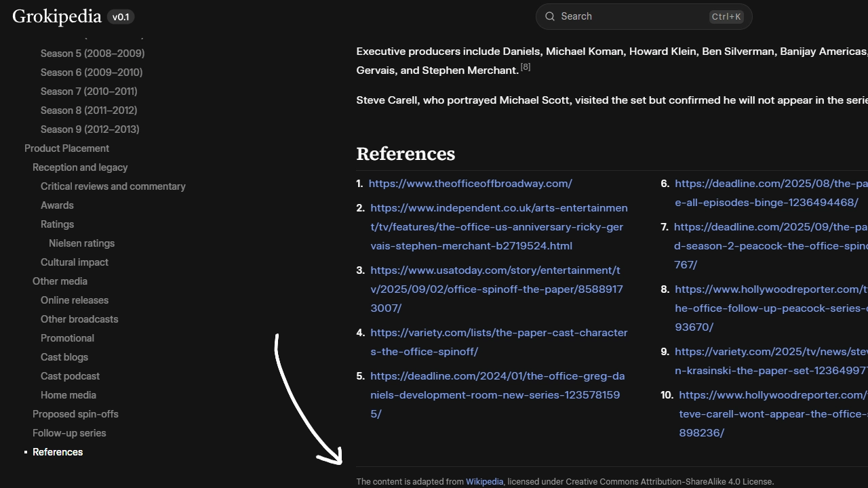
Task: Open the Wikipedia link in footer
Action: 484,482
